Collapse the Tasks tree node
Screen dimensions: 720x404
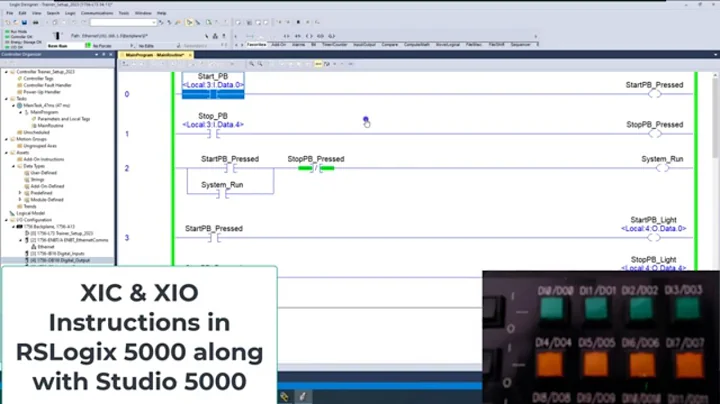point(6,99)
